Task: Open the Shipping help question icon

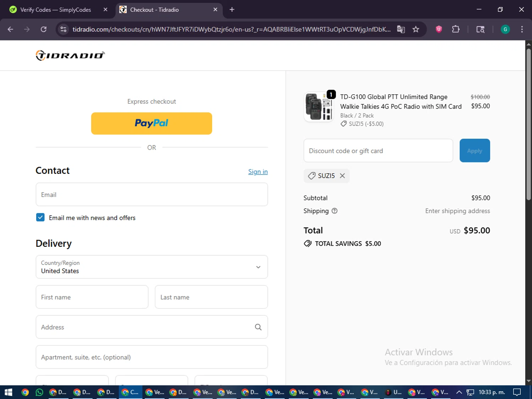Action: (334, 211)
